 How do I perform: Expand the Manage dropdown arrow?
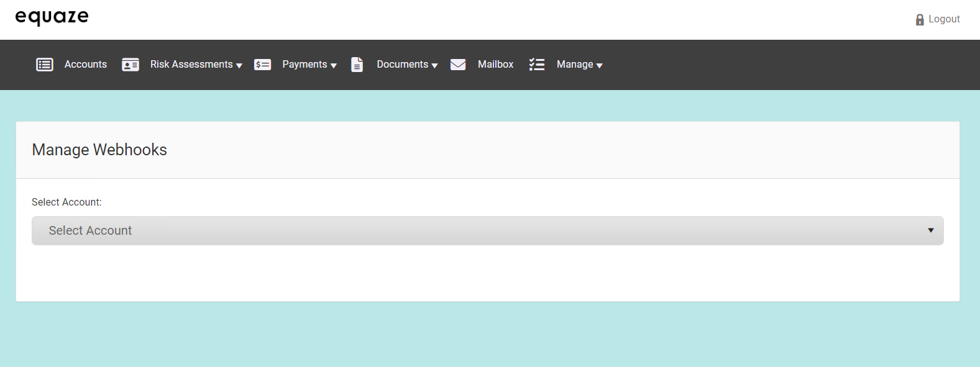pyautogui.click(x=600, y=66)
